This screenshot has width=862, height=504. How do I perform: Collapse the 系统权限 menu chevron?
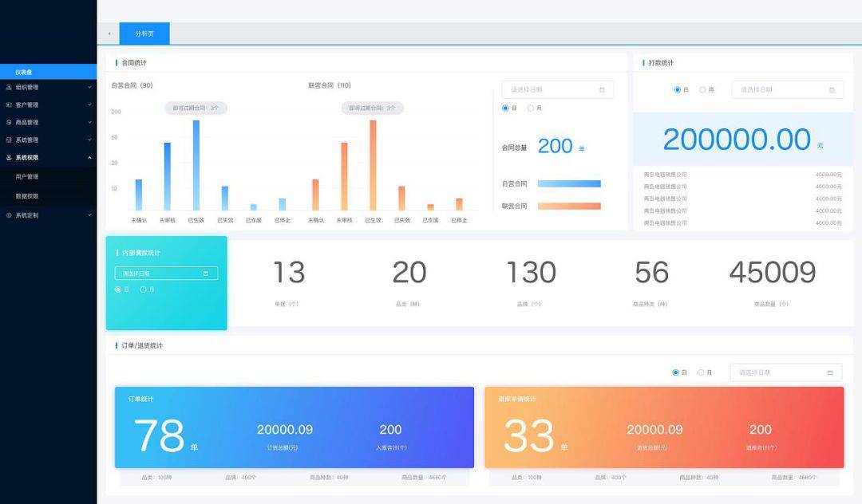89,157
